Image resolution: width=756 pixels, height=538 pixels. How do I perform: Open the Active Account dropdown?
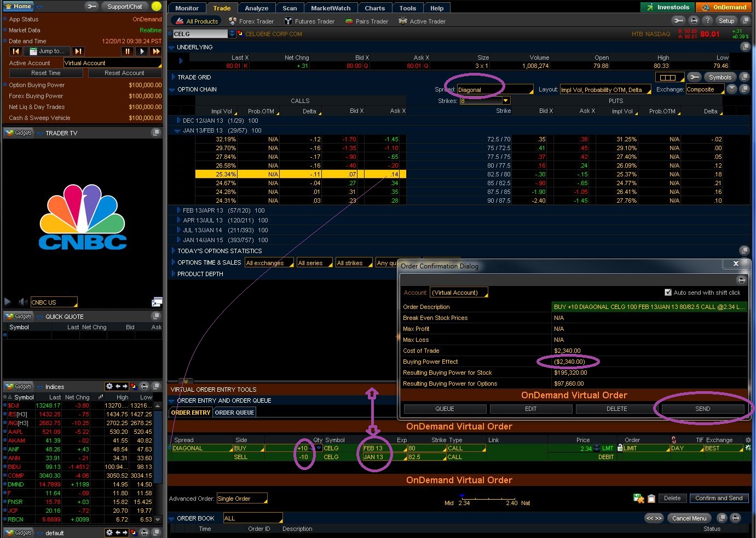(x=112, y=63)
